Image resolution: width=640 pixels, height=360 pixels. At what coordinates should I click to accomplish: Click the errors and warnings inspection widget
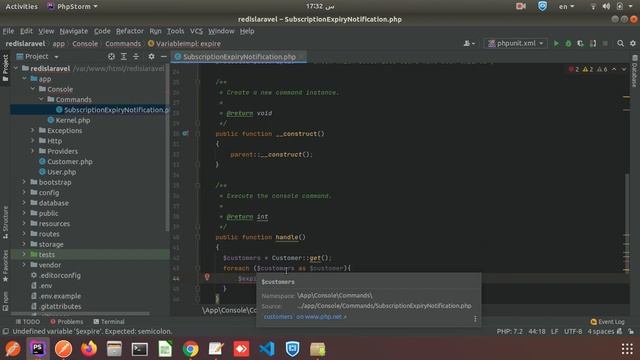click(x=588, y=69)
